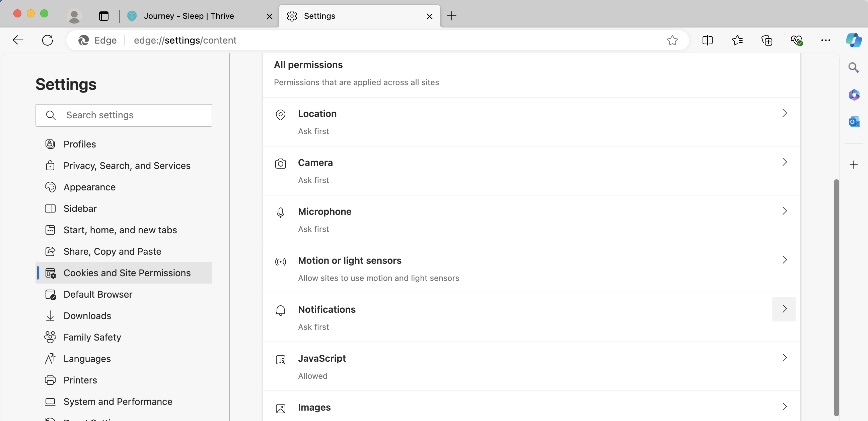Open the tab actions menu icon
Image resolution: width=868 pixels, height=421 pixels.
[104, 16]
